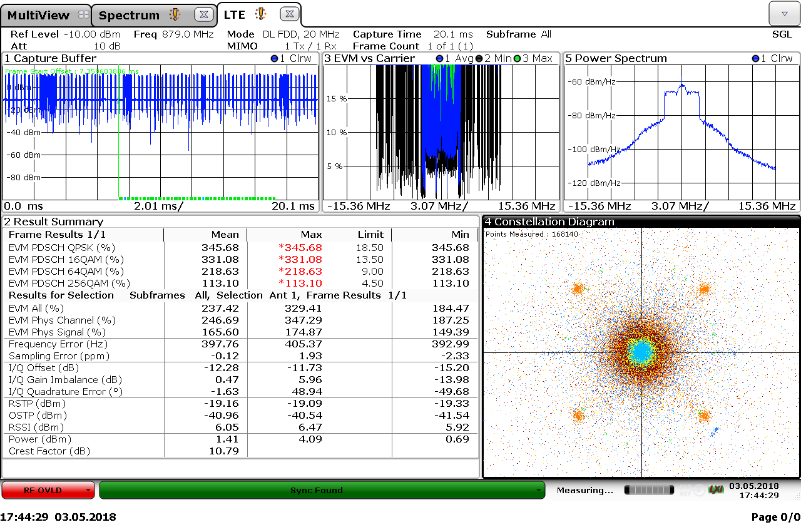801x532 pixels.
Task: Click the EVM All (%) row label
Action: pos(36,309)
